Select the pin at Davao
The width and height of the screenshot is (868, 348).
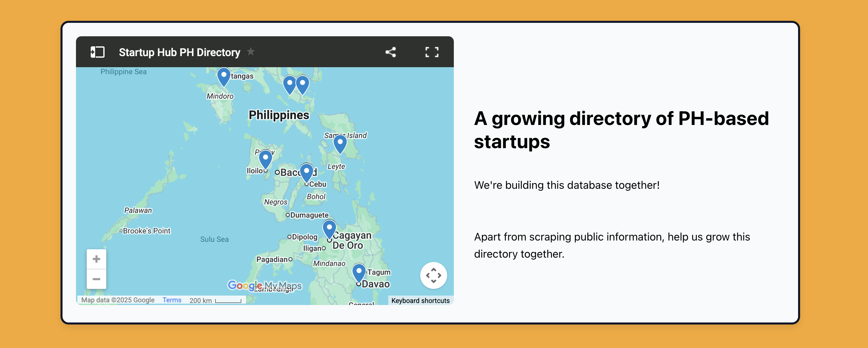359,273
